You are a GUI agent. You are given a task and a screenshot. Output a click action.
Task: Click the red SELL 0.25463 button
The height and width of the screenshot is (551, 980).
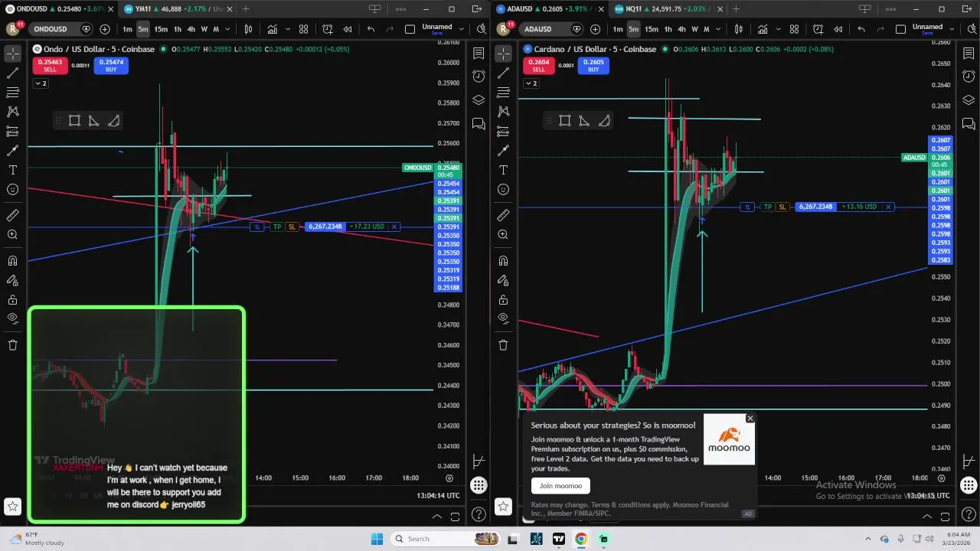point(50,66)
